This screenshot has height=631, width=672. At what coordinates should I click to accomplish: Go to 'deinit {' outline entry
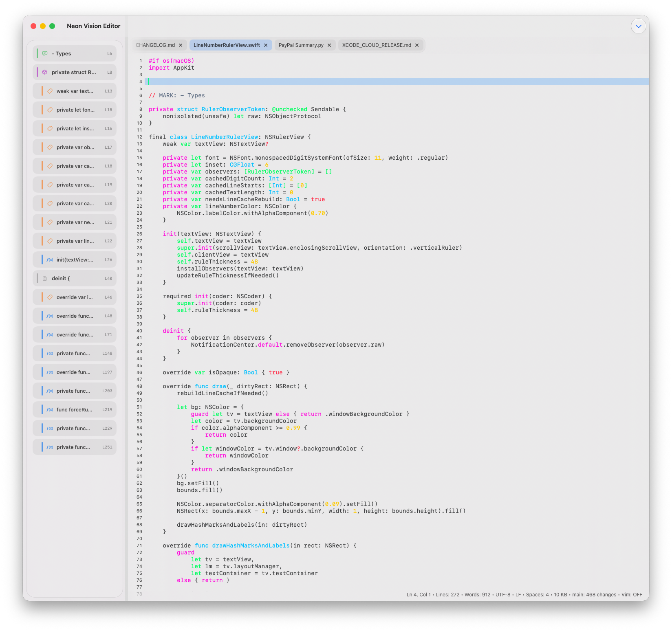coord(75,278)
